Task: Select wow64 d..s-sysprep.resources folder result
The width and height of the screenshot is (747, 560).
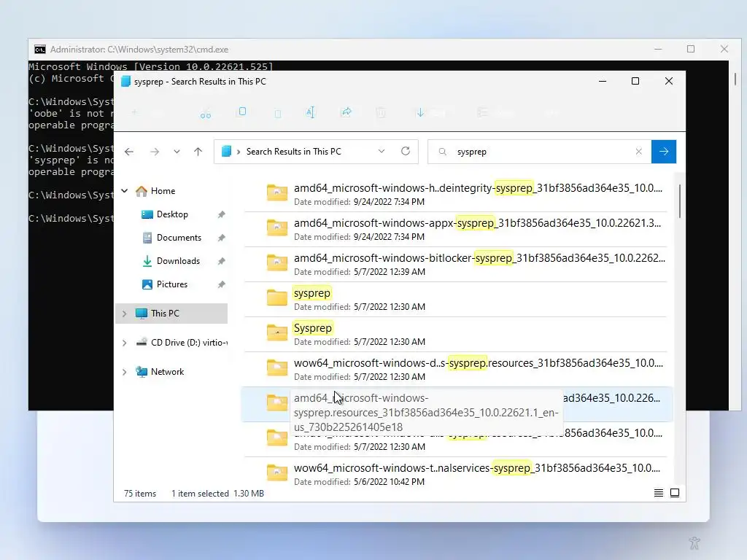Action: [455, 369]
